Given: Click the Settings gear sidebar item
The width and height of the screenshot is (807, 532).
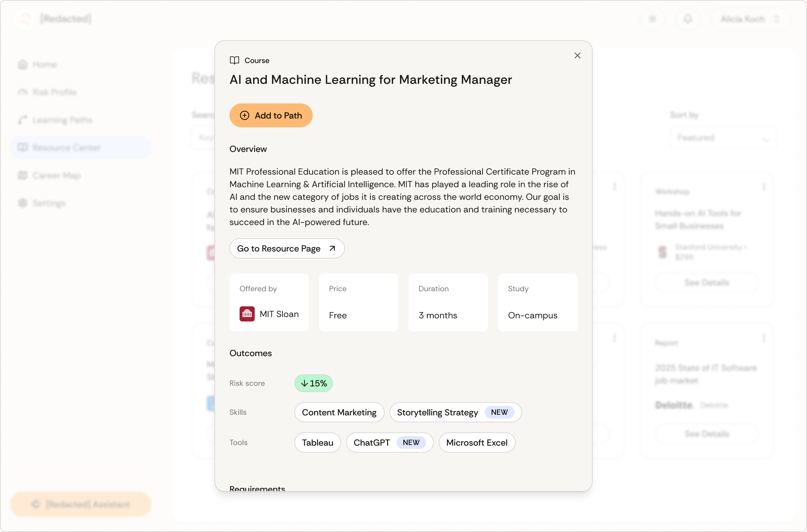Looking at the screenshot, I should point(49,203).
